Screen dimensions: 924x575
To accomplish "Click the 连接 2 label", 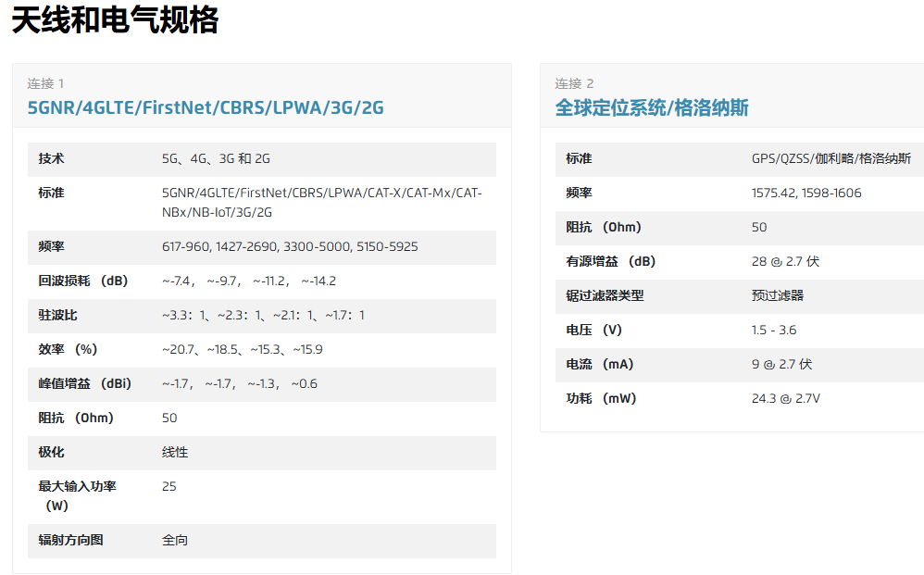I will [574, 83].
